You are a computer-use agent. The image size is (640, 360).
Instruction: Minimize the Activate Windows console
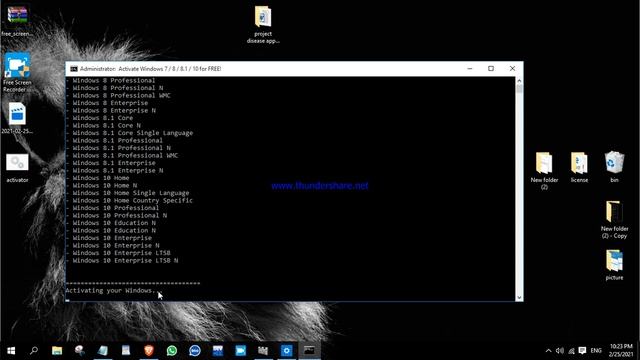(470, 69)
